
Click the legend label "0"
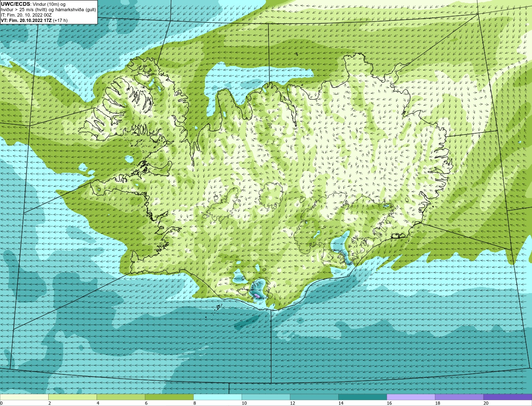click(1, 403)
